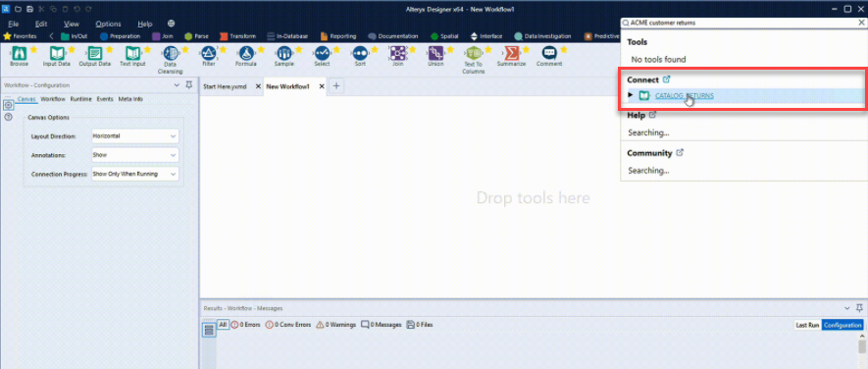Open the Preparation tool category
The height and width of the screenshot is (369, 868).
click(120, 36)
